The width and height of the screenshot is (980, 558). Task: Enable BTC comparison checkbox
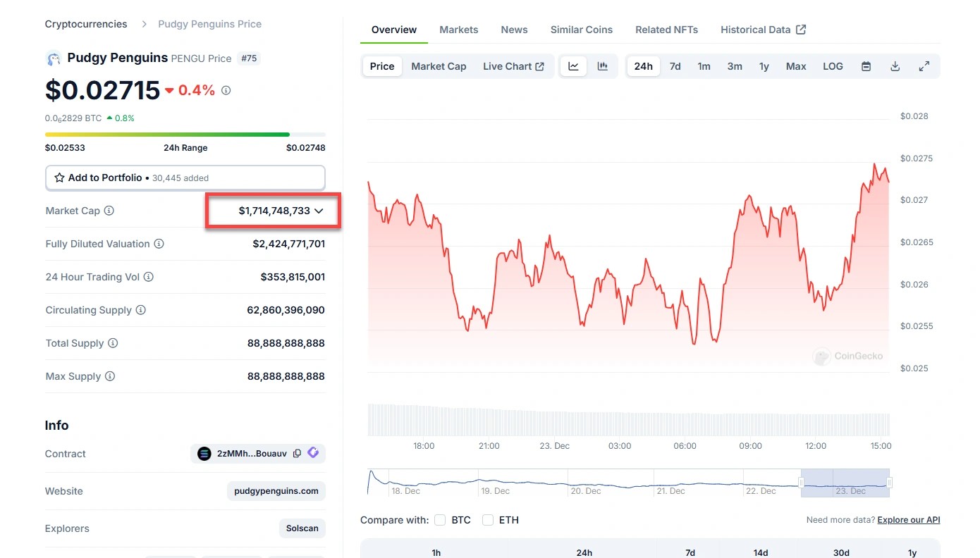point(440,520)
